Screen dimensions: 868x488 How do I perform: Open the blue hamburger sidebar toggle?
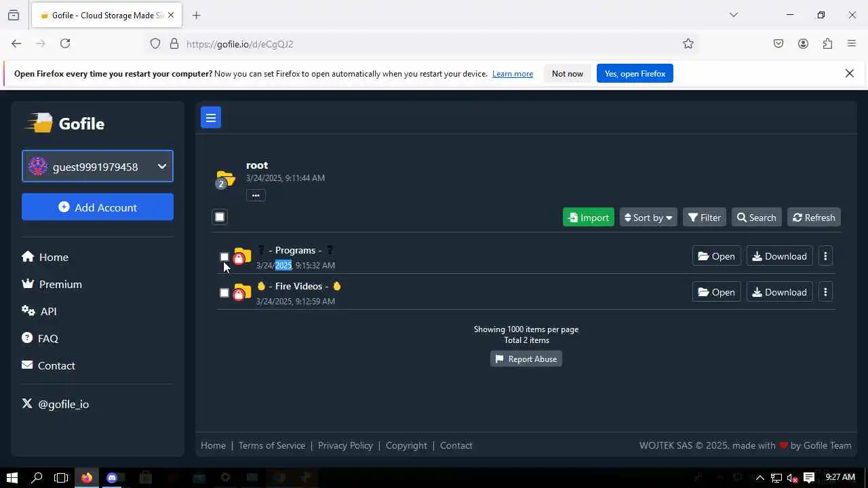point(211,118)
